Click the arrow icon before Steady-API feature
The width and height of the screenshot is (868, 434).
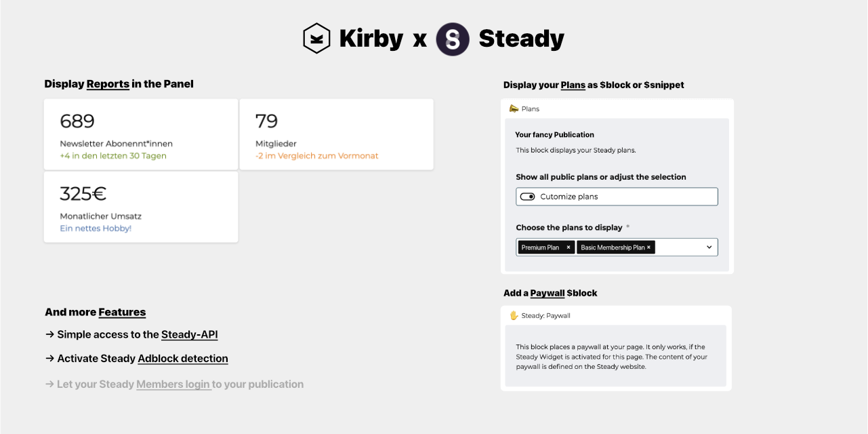pos(48,334)
